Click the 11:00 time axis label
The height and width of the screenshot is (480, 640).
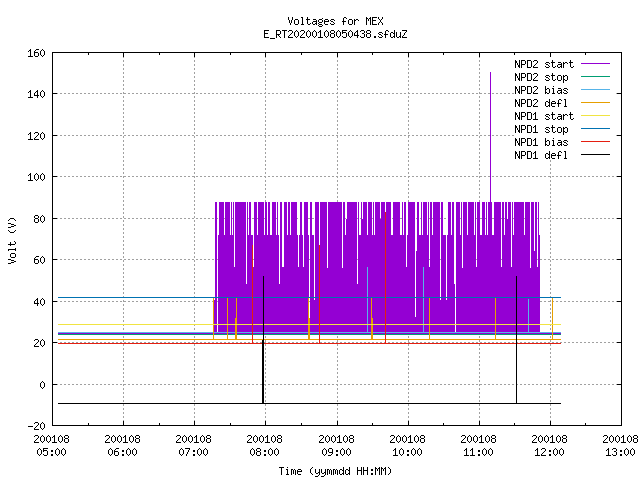pos(478,453)
